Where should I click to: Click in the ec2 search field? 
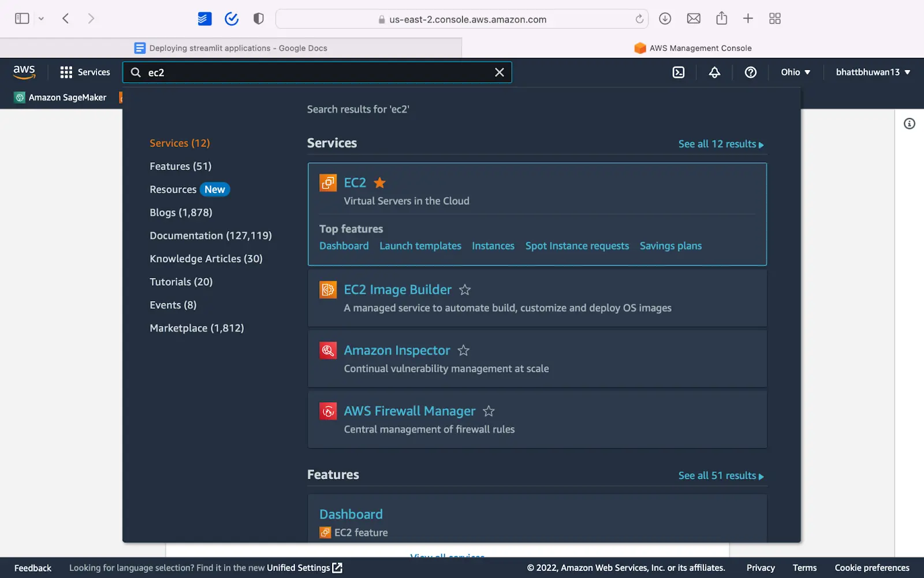[x=318, y=72]
